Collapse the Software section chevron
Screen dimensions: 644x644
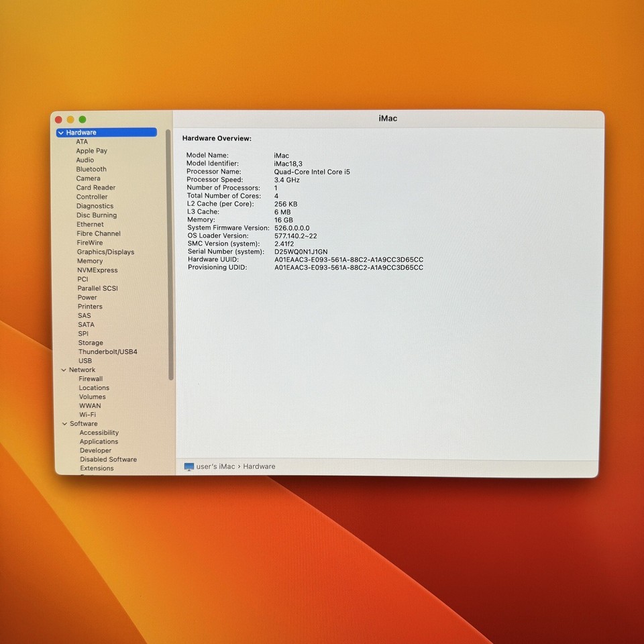click(x=64, y=424)
